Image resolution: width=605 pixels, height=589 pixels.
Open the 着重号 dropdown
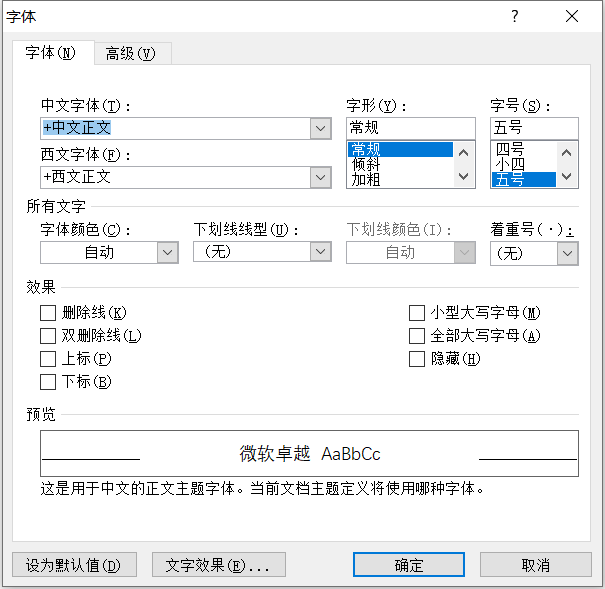point(567,254)
